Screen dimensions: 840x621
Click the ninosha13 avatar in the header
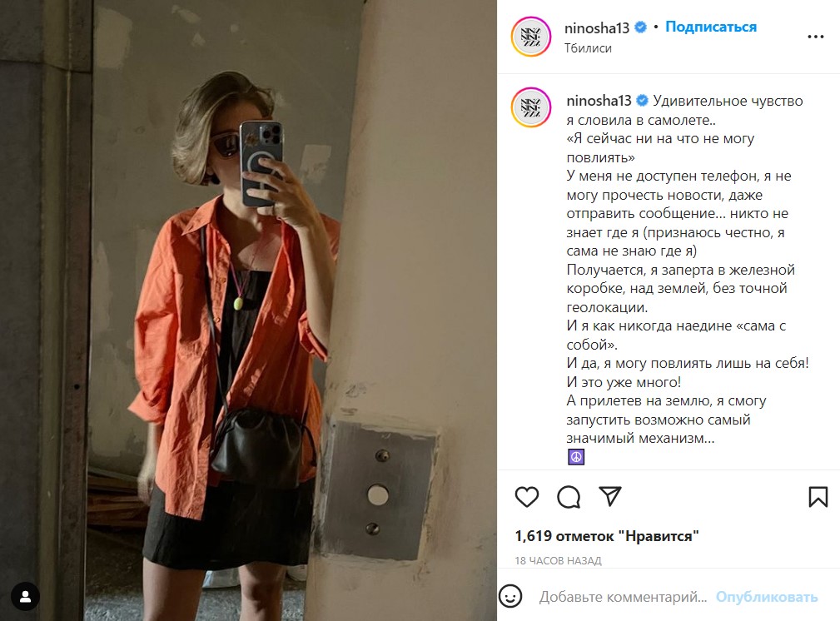[x=530, y=37]
